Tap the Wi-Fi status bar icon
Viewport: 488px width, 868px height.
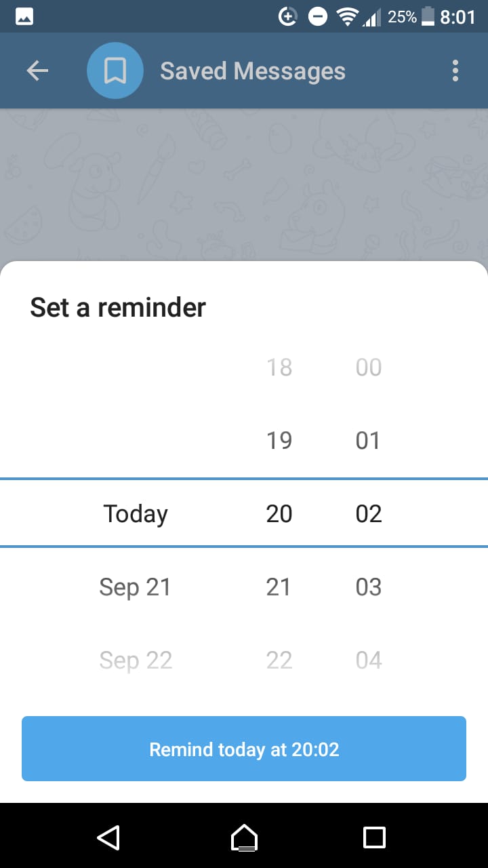coord(347,16)
